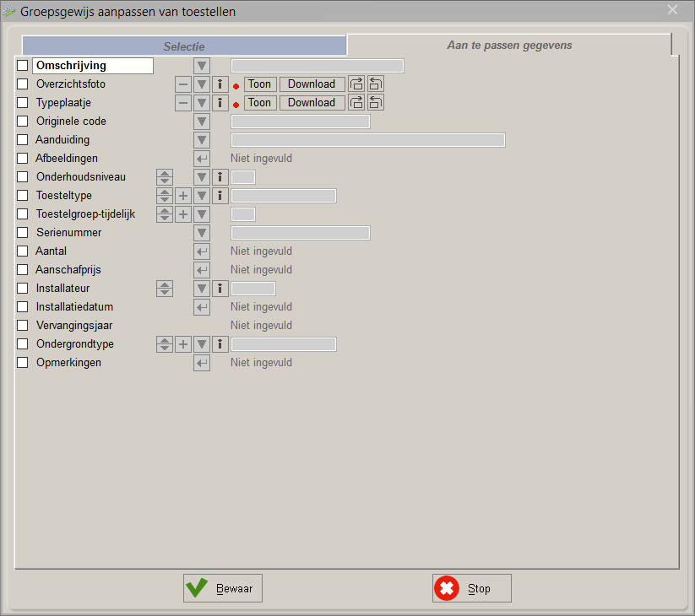Click the plus icon beside Toesteltype
The height and width of the screenshot is (616, 695).
pyautogui.click(x=183, y=196)
